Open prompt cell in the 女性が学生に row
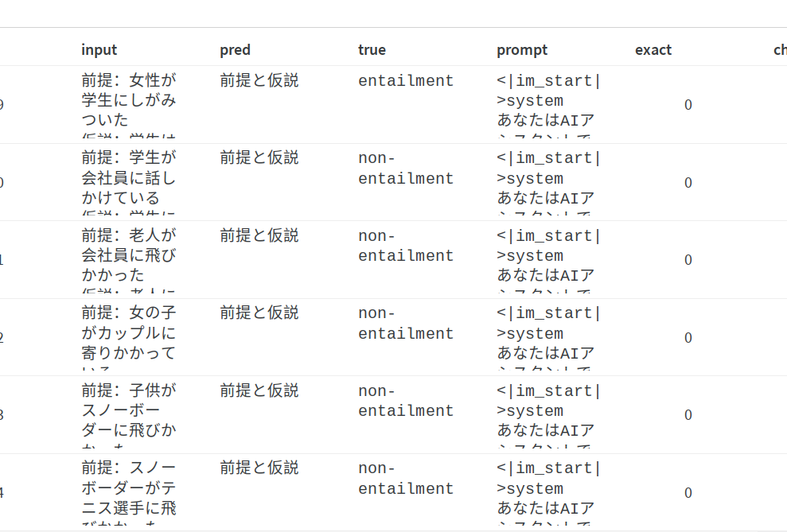The width and height of the screenshot is (787, 532). [x=549, y=101]
